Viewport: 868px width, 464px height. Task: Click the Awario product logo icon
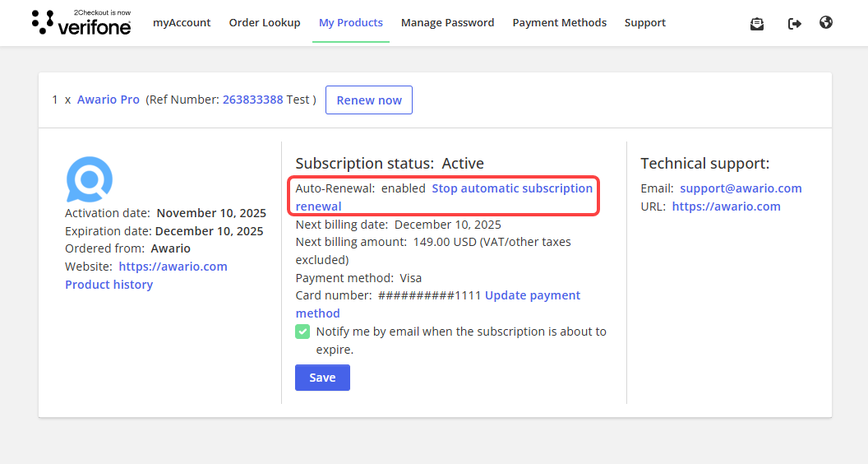[89, 179]
